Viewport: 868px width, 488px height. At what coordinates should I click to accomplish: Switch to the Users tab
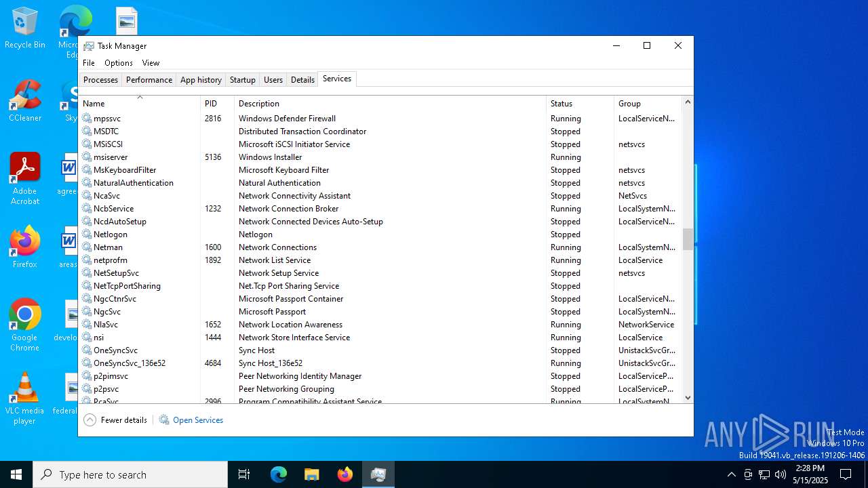(x=273, y=80)
